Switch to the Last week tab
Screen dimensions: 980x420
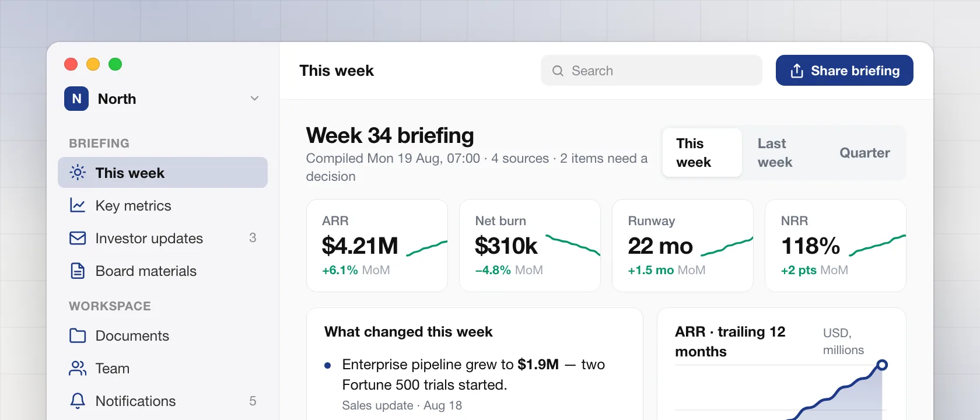tap(783, 153)
